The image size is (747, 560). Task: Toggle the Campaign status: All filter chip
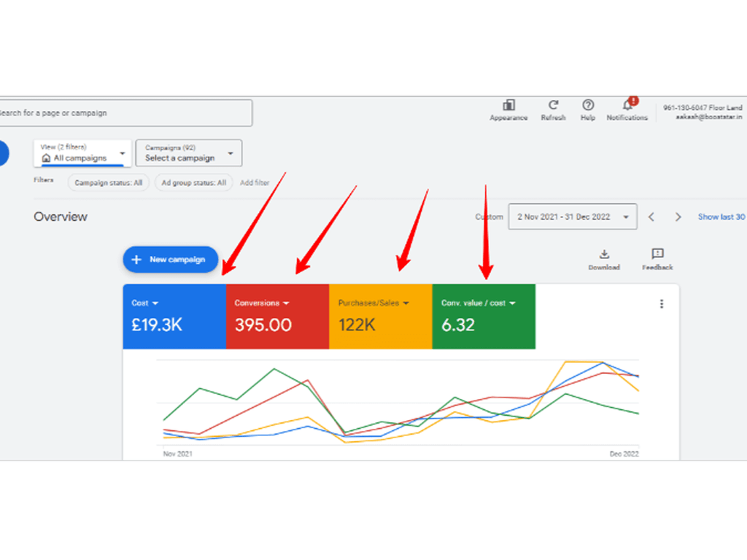pos(108,183)
